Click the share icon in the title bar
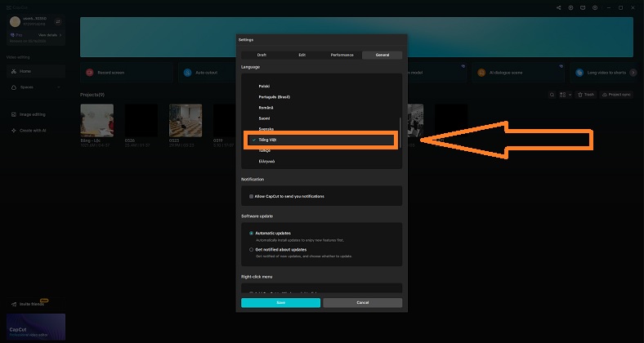The image size is (644, 343). [x=559, y=7]
